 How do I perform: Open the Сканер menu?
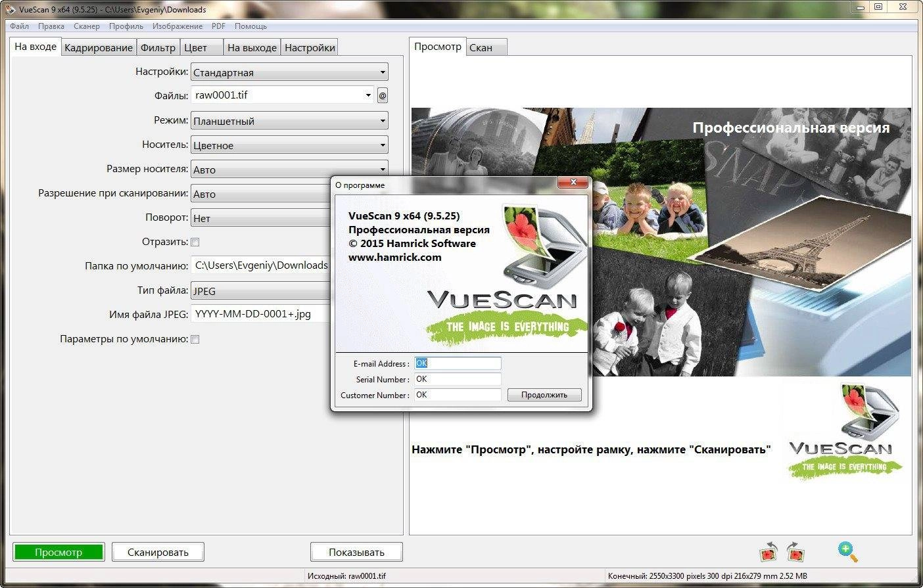click(x=87, y=26)
